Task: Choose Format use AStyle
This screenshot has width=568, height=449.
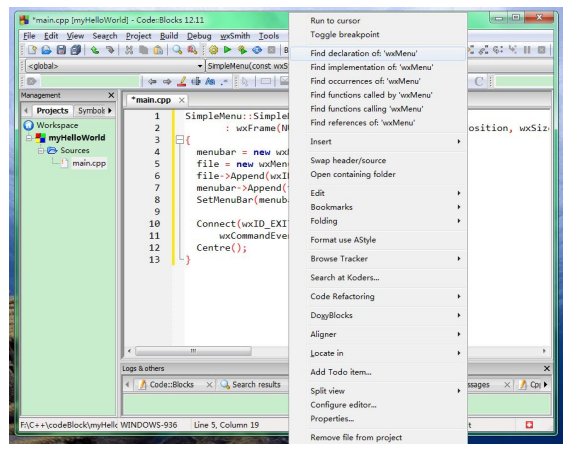Action: tap(378, 240)
